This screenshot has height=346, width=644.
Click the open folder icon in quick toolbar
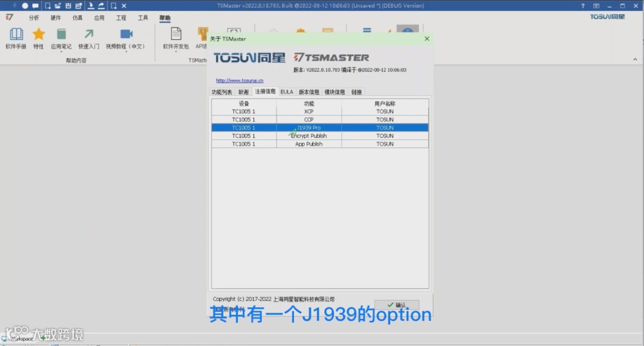58,6
